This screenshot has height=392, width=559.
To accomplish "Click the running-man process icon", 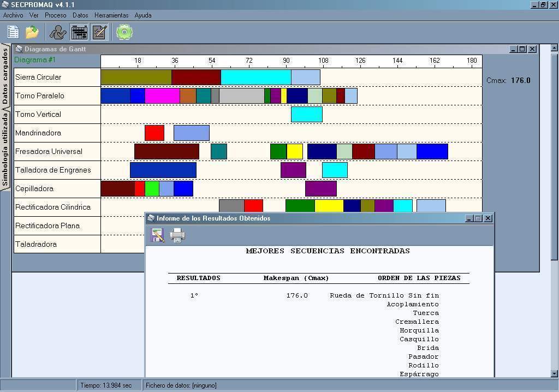I will pyautogui.click(x=58, y=32).
